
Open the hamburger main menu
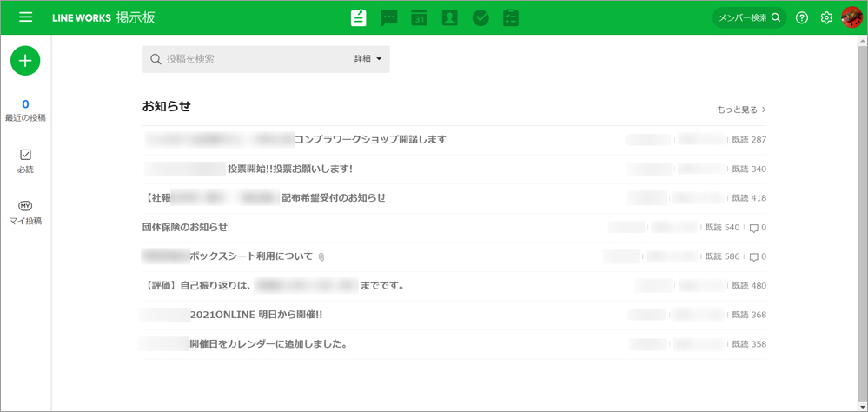pyautogui.click(x=25, y=17)
